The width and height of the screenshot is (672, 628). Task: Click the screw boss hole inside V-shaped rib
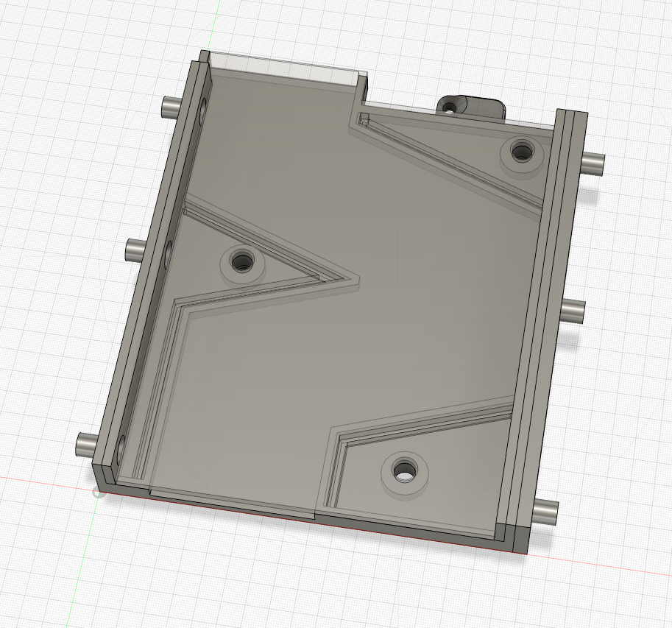pos(242,260)
